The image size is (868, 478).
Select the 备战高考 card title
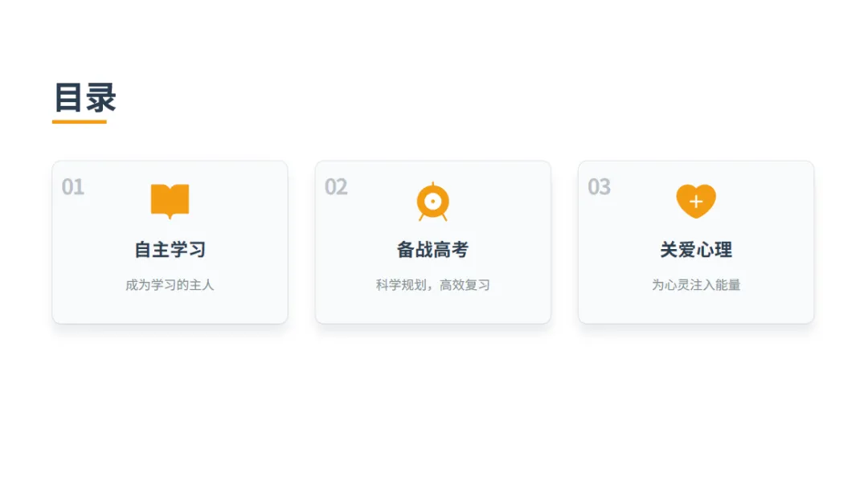click(433, 250)
